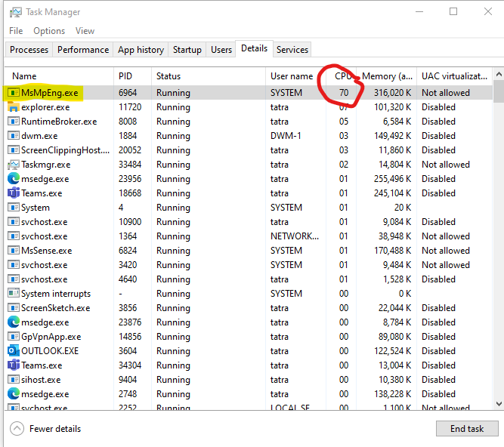Sort by UAC virtualization column header

pos(454,76)
